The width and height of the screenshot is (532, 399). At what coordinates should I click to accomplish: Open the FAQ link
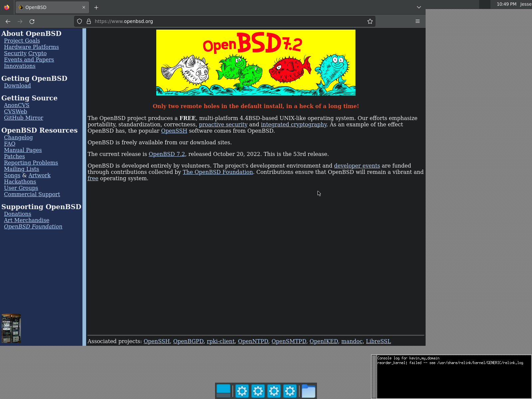point(10,144)
